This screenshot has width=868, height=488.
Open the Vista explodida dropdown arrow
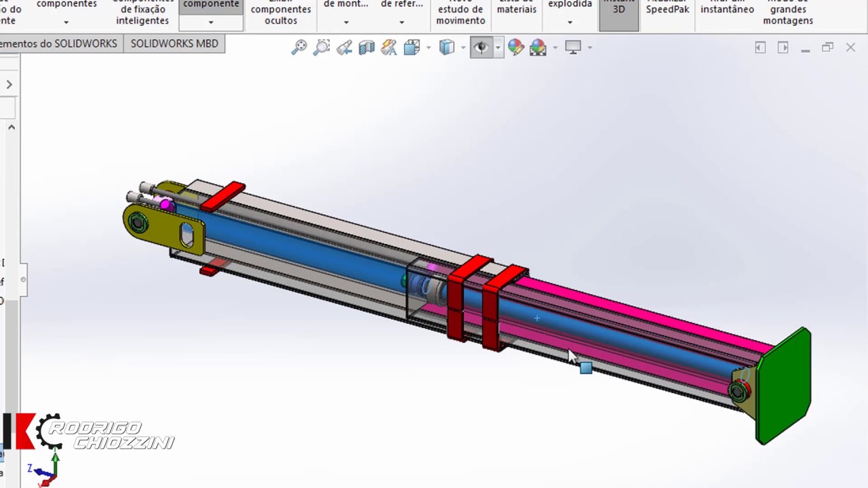(x=570, y=22)
